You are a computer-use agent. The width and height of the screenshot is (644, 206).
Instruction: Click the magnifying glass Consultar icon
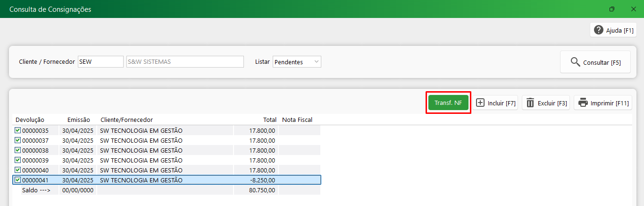(x=575, y=62)
